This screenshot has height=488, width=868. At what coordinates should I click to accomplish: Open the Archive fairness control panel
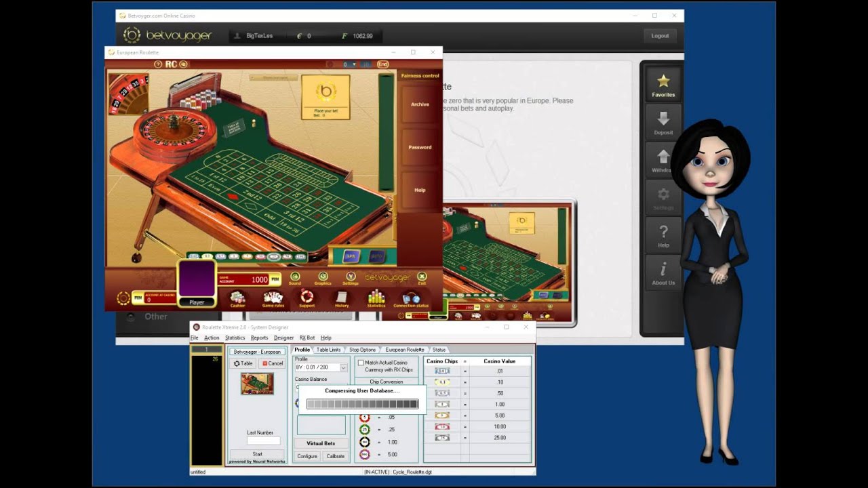[x=420, y=104]
